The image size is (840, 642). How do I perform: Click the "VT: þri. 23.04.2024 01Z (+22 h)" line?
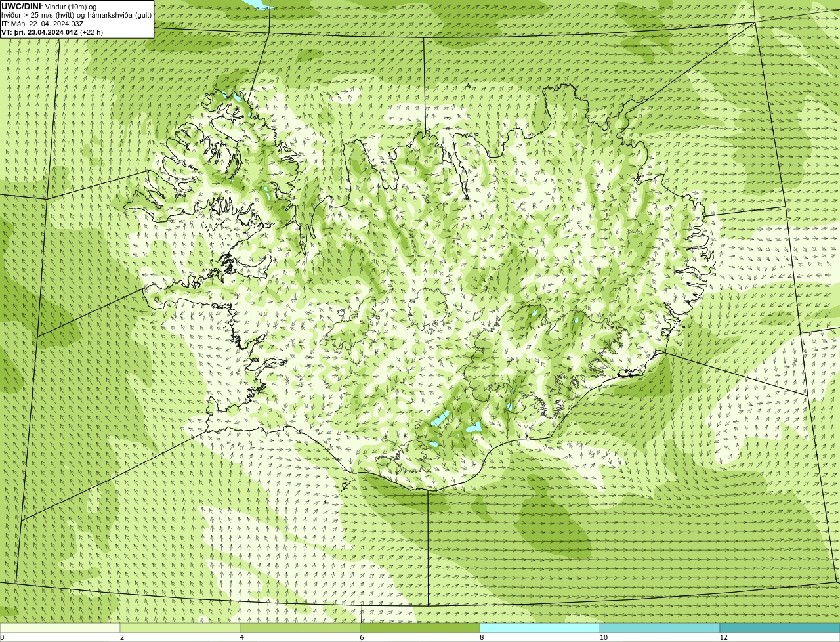tap(52, 32)
